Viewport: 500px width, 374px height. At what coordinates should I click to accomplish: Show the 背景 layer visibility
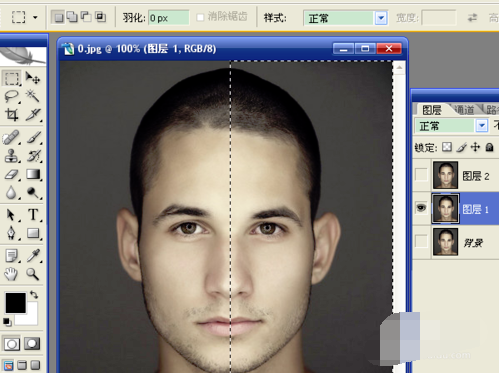coord(421,241)
